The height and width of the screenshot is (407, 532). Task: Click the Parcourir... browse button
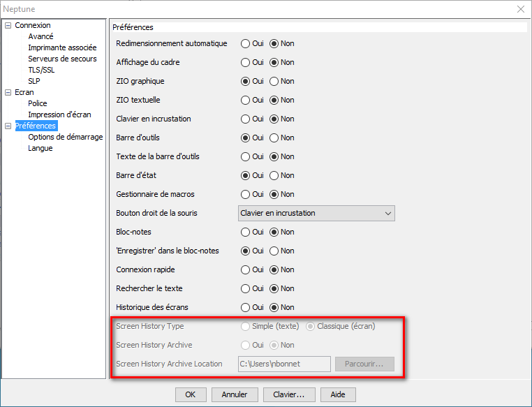tap(364, 364)
